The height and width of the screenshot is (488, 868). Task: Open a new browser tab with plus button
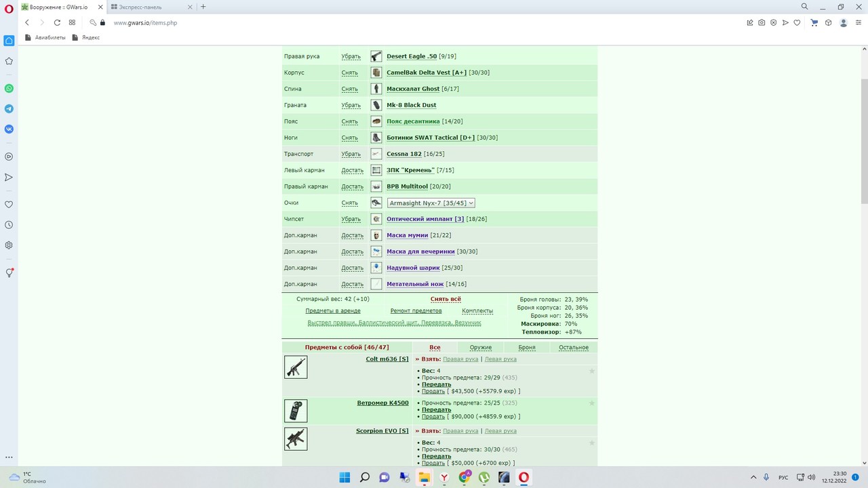tap(203, 7)
